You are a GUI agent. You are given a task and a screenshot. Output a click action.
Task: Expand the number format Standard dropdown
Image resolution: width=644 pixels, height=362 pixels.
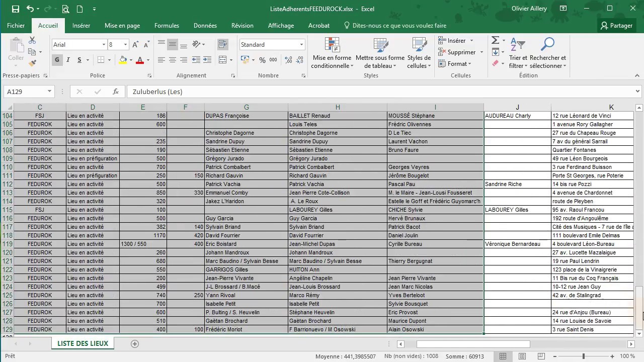click(x=301, y=45)
